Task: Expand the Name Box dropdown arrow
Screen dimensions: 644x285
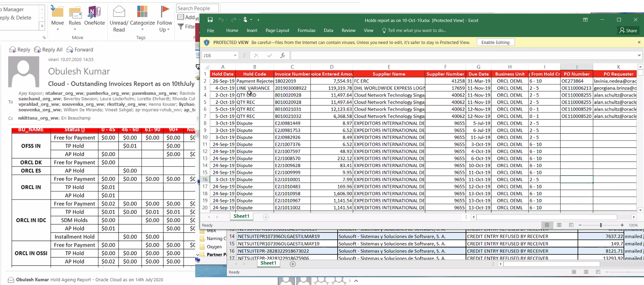Action: [235, 55]
